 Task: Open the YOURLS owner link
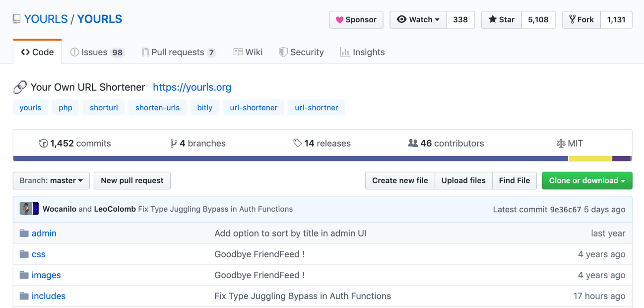pos(46,19)
